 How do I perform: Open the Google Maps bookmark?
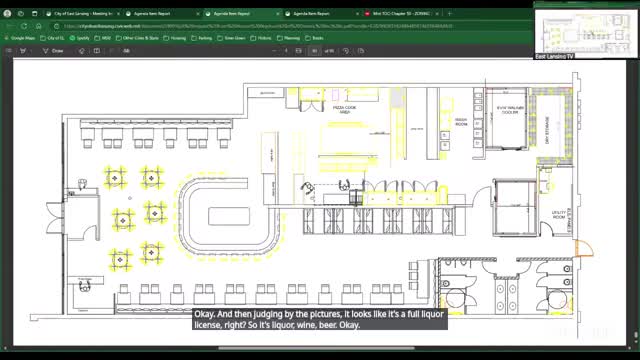click(20, 38)
